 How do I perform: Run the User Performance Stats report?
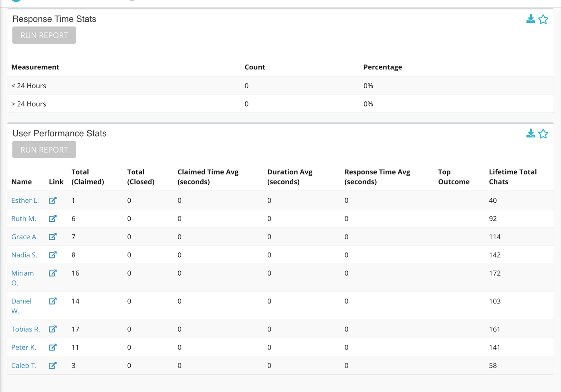(44, 150)
